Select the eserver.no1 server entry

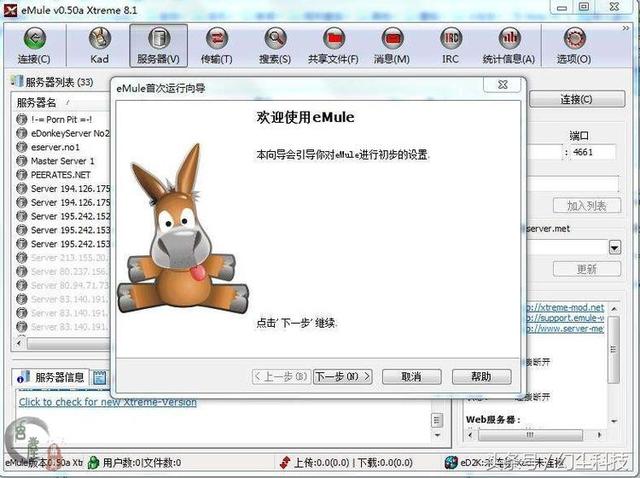click(55, 147)
